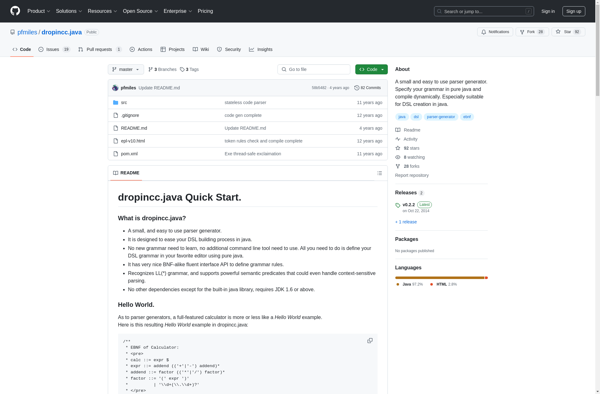This screenshot has height=394, width=600.
Task: Click the + 1 release link
Action: tap(406, 222)
